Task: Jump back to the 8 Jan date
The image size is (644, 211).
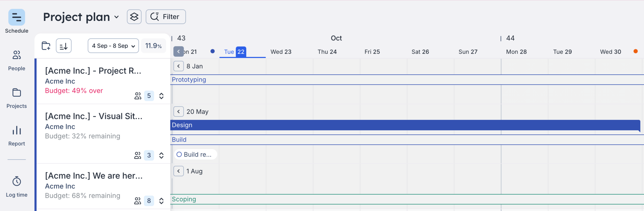Action: point(179,66)
